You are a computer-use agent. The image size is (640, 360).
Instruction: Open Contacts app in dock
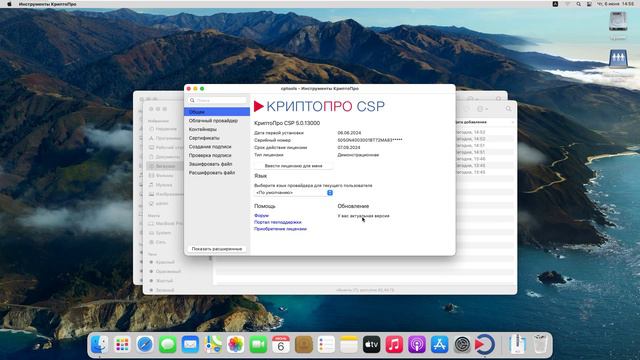click(x=304, y=345)
